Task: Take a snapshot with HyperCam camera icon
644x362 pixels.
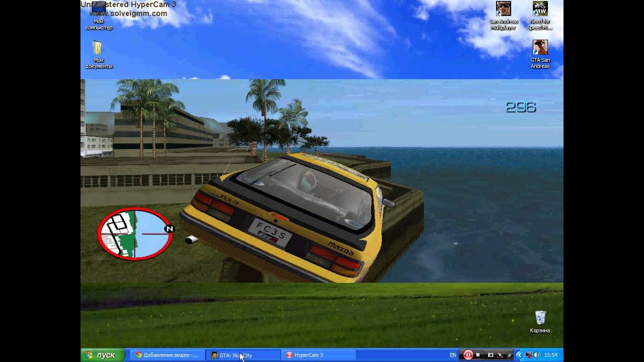Action: [x=491, y=355]
